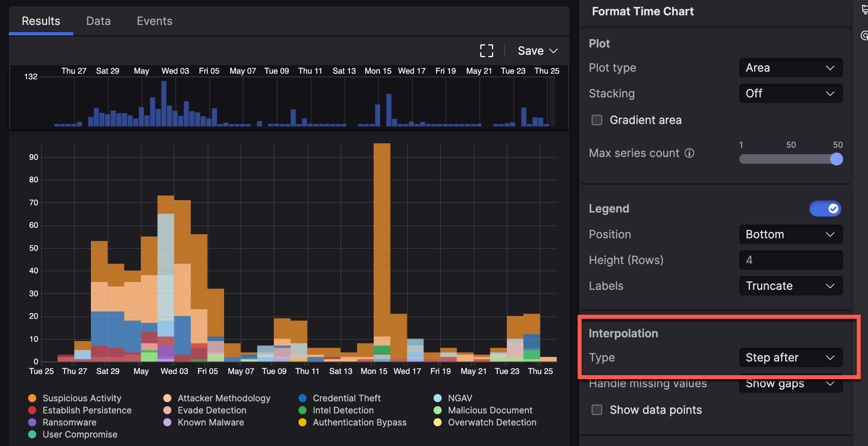Switch to the Data tab
Image resolution: width=868 pixels, height=446 pixels.
(98, 21)
